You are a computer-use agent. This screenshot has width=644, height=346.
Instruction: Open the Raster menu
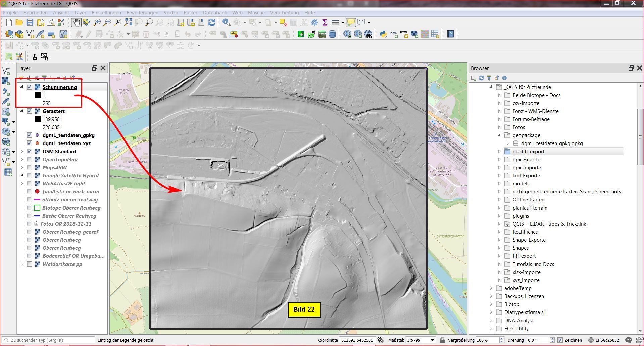(x=190, y=13)
